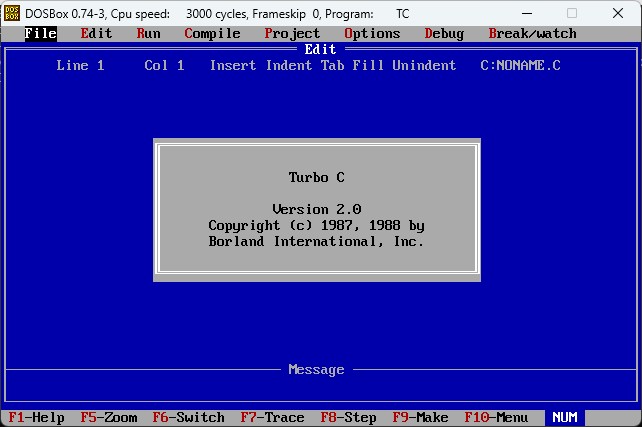Click 'Turbo C' text in about box
This screenshot has height=427, width=642.
pos(316,177)
